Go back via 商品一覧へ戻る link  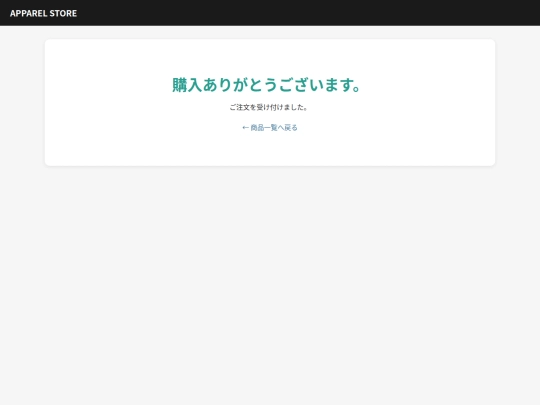tap(270, 128)
